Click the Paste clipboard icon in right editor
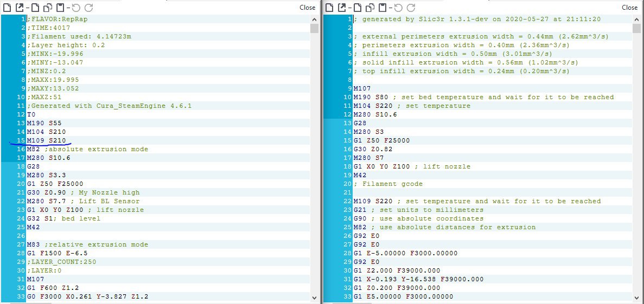 coord(383,8)
